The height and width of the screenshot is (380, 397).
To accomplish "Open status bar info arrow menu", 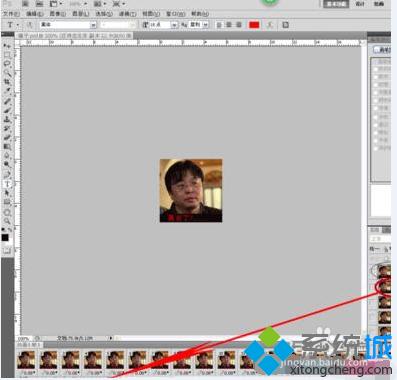I will (111, 338).
